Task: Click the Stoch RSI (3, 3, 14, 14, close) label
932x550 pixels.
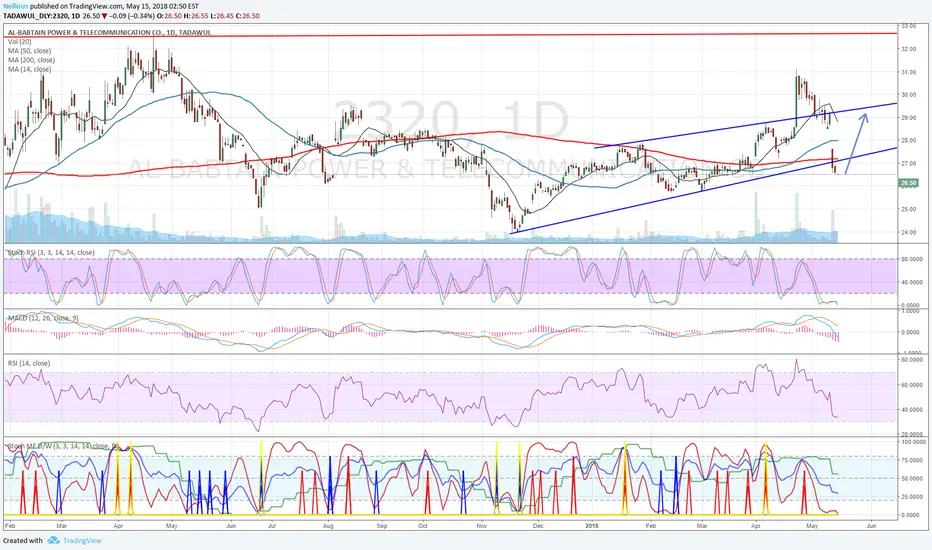Action: click(x=51, y=253)
